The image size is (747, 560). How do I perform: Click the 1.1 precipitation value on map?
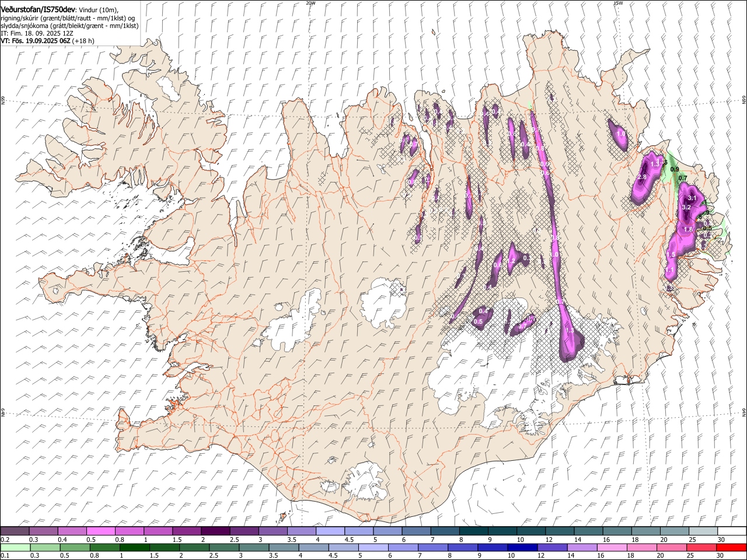tap(669, 271)
